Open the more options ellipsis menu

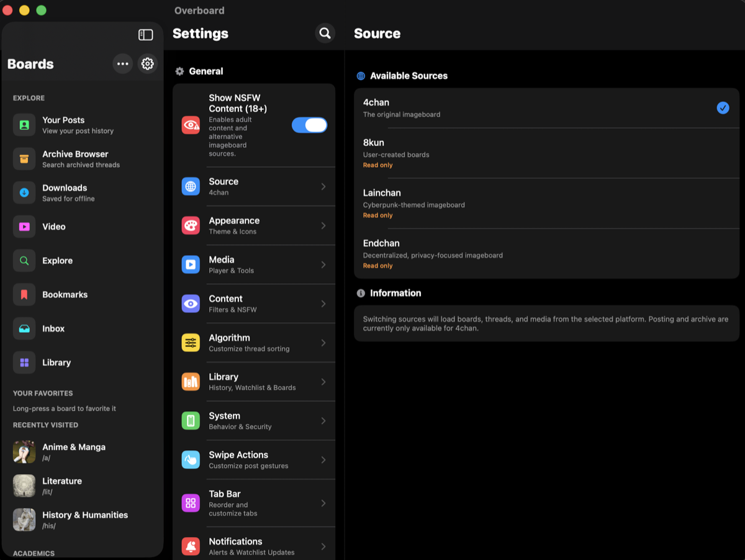click(122, 63)
